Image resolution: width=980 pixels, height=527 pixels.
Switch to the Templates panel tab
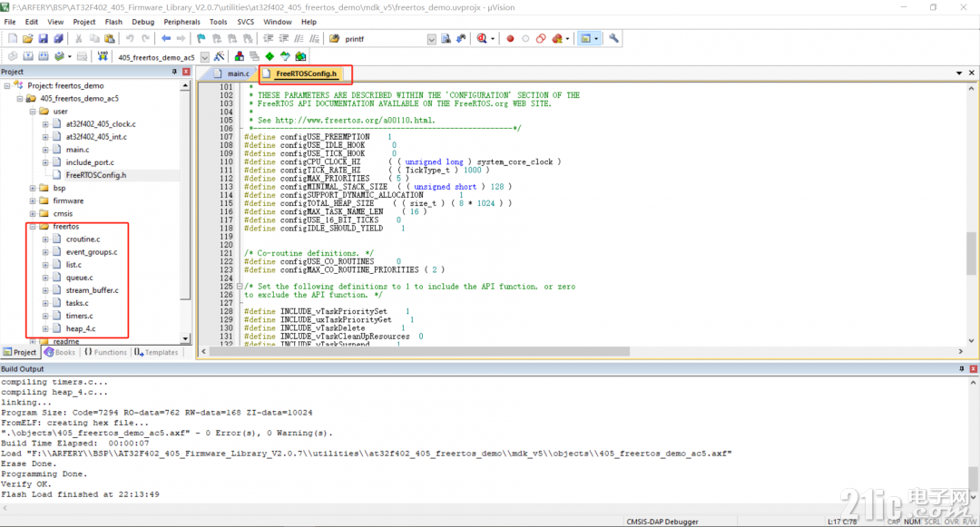click(156, 353)
